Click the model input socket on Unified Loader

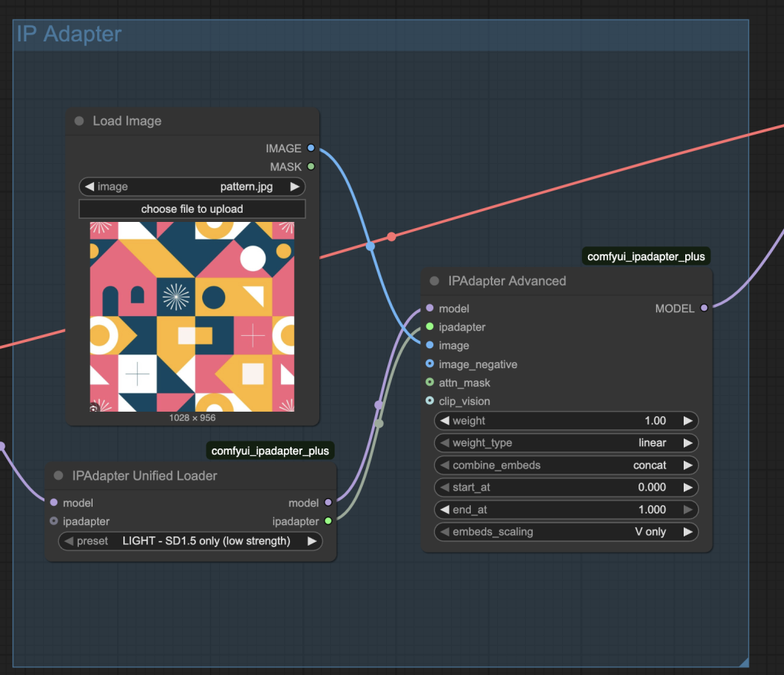click(54, 503)
